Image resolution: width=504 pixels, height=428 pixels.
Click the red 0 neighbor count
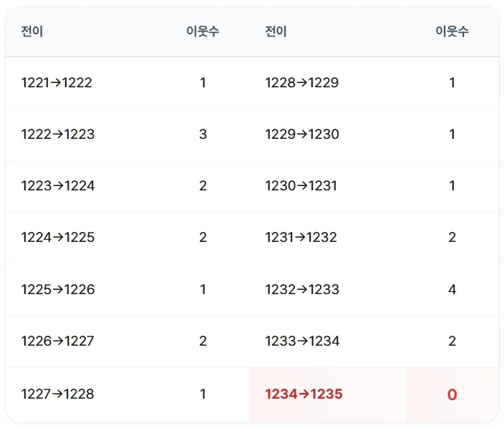tap(452, 394)
